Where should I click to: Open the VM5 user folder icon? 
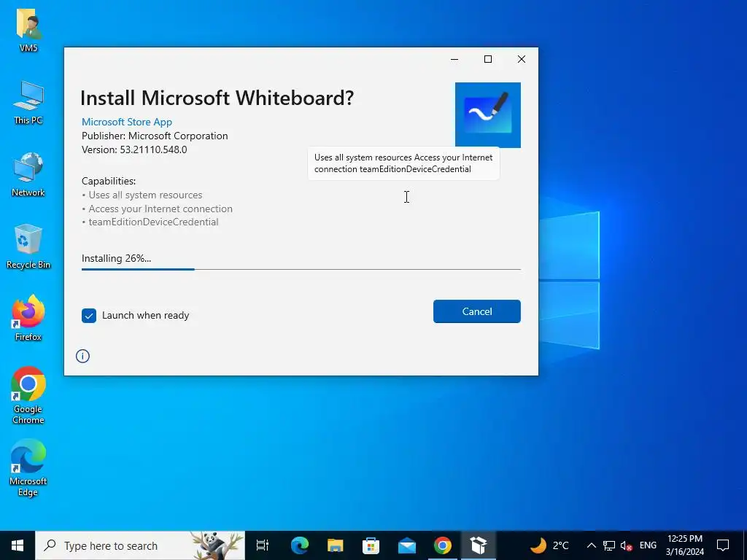pos(28,29)
